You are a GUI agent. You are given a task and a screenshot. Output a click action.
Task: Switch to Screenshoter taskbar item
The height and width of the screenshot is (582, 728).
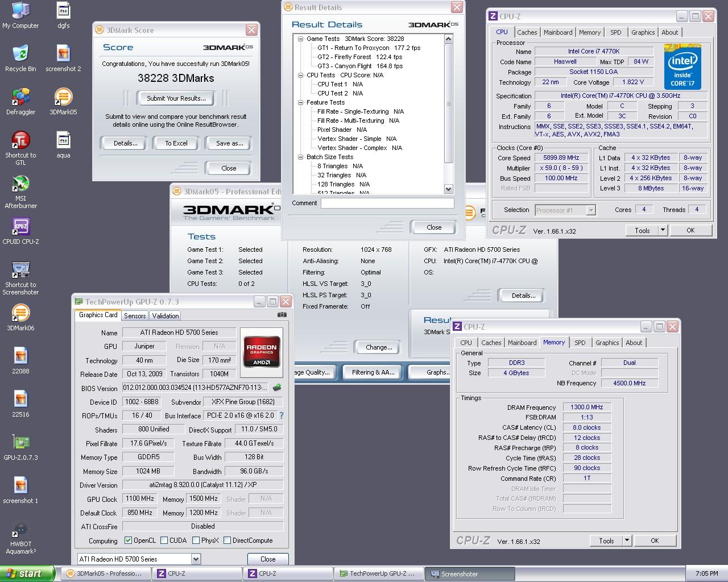(470, 573)
